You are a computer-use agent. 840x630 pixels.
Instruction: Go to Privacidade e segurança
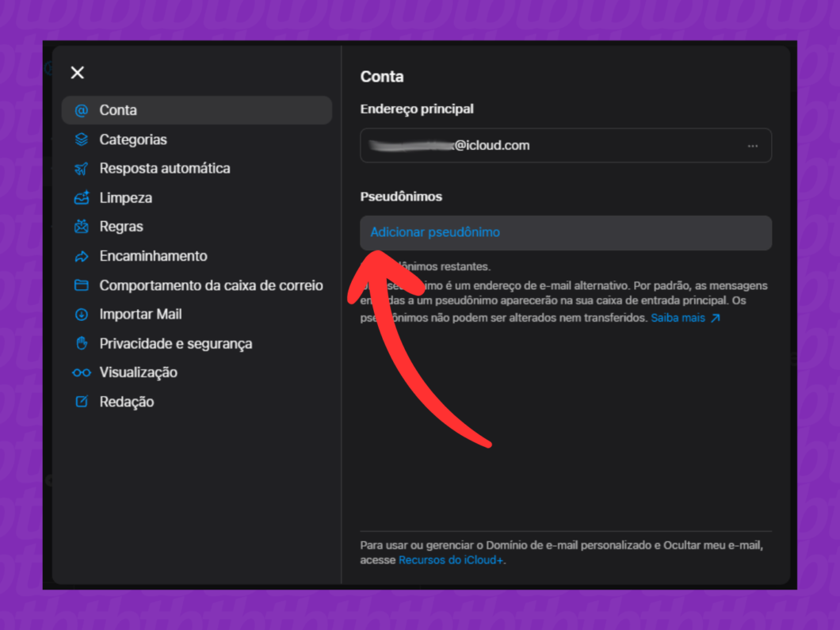click(176, 344)
